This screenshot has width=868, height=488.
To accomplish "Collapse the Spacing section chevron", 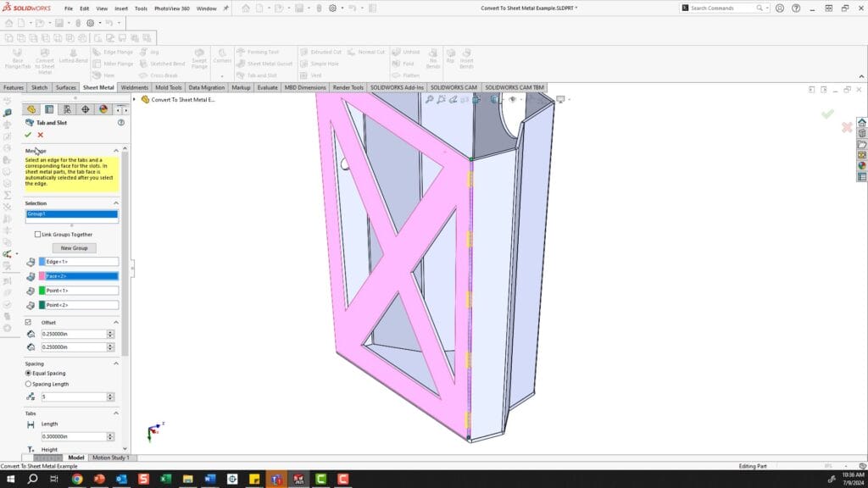I will 116,363.
